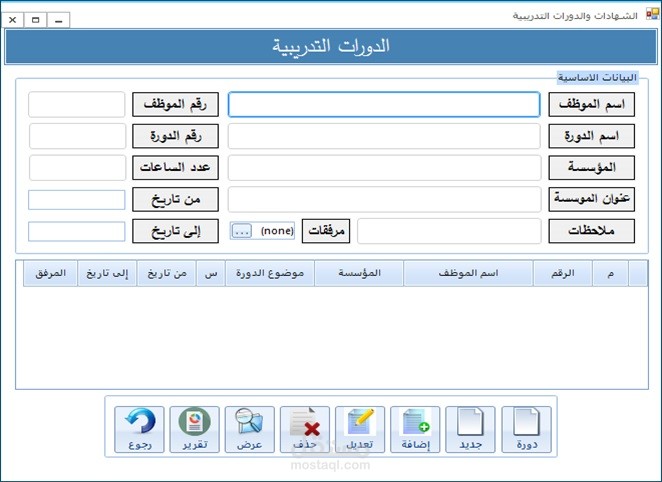This screenshot has height=482, width=662.
Task: Maximize the training courses window
Action: (x=35, y=20)
